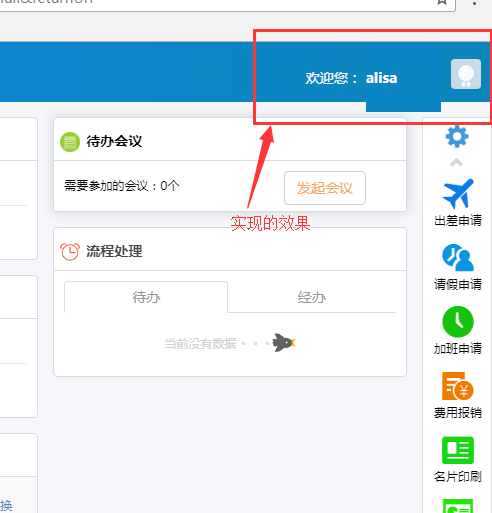
Task: Click the partially visible green icon at sidebar bottom
Action: pyautogui.click(x=458, y=506)
